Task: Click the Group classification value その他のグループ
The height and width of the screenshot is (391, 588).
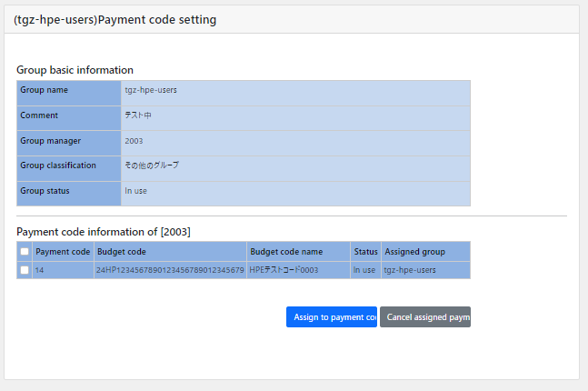Action: point(152,165)
